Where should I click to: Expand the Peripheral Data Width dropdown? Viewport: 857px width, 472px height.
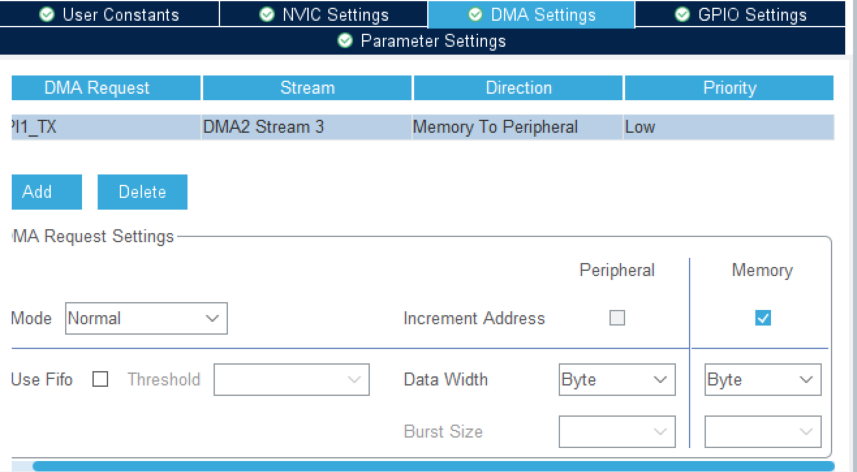[615, 380]
